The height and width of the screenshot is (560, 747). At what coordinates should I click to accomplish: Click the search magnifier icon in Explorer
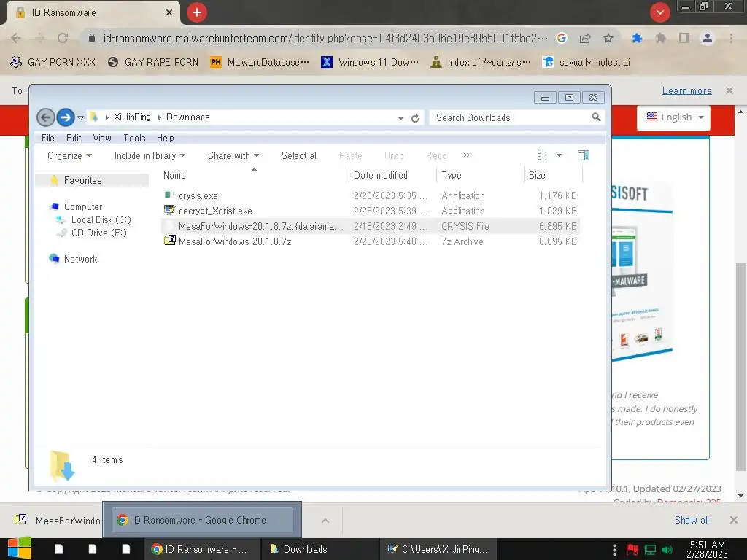coord(596,117)
